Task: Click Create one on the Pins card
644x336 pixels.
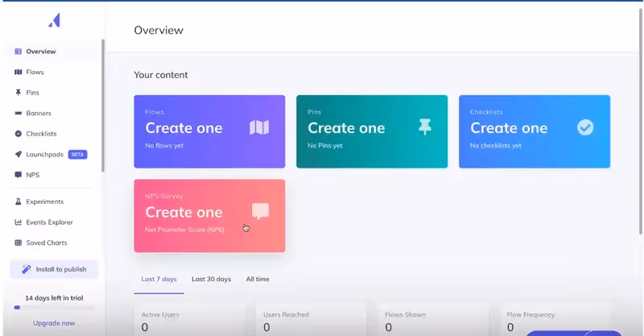Action: click(x=346, y=128)
